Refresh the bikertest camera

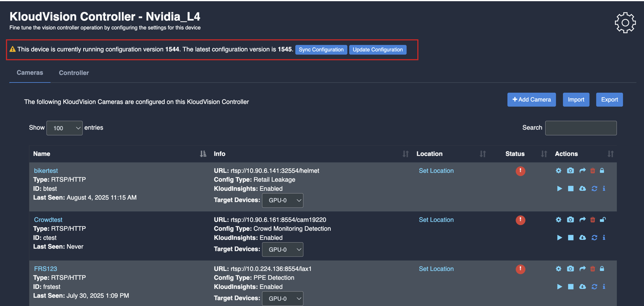pos(594,188)
